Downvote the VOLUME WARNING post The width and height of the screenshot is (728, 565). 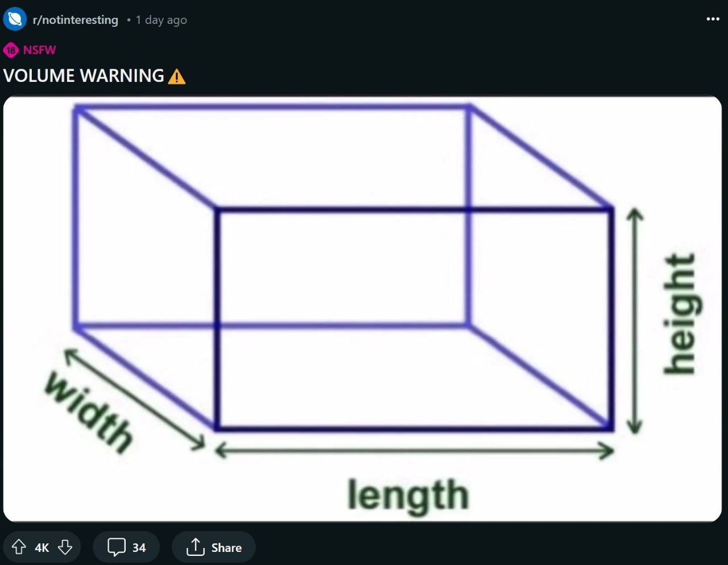coord(65,547)
